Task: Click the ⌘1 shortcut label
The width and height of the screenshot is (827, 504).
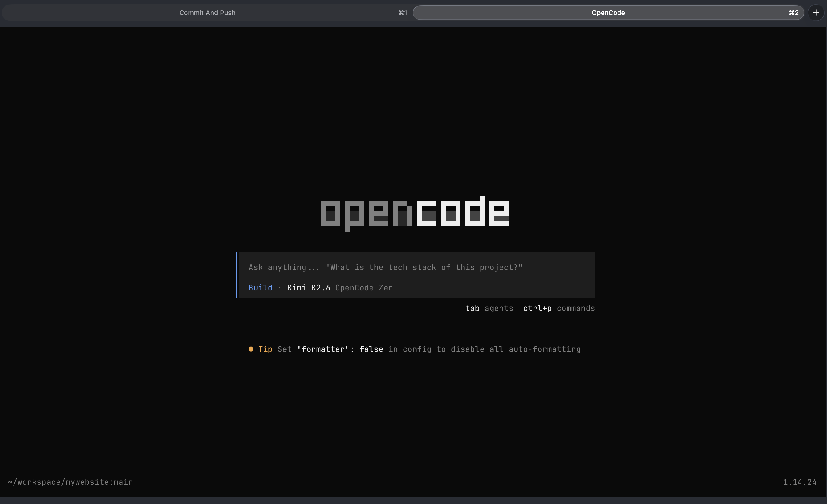Action: pos(402,13)
